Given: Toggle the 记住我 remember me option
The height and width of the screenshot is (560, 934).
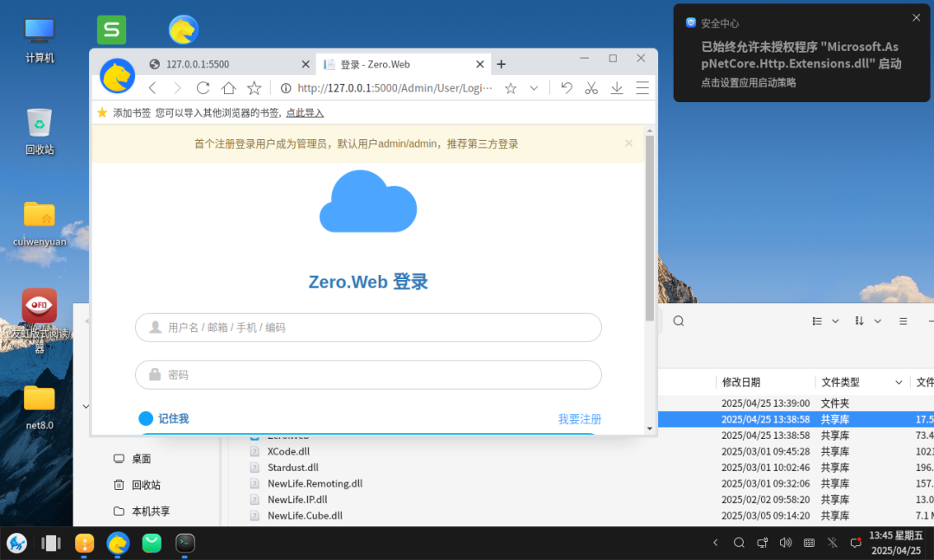Looking at the screenshot, I should pos(163,418).
